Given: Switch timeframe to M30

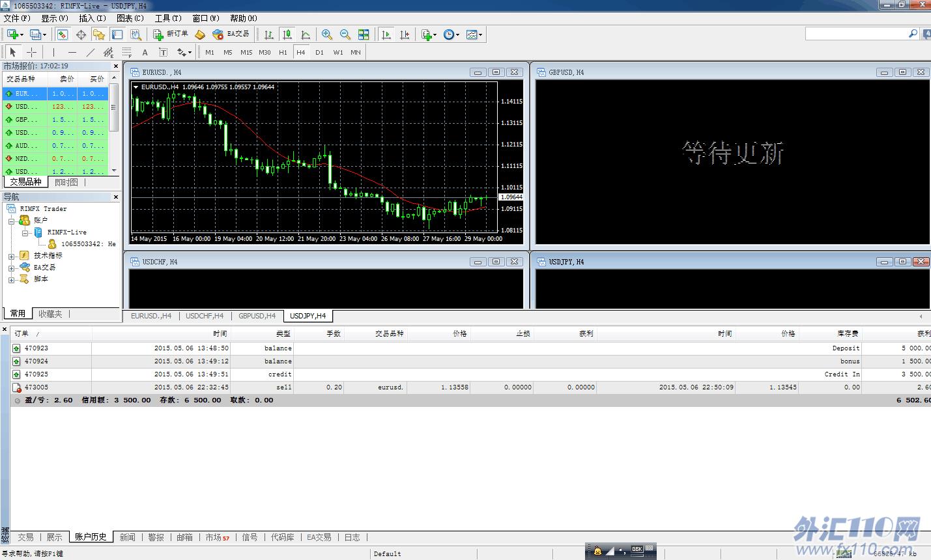Looking at the screenshot, I should pyautogui.click(x=265, y=52).
